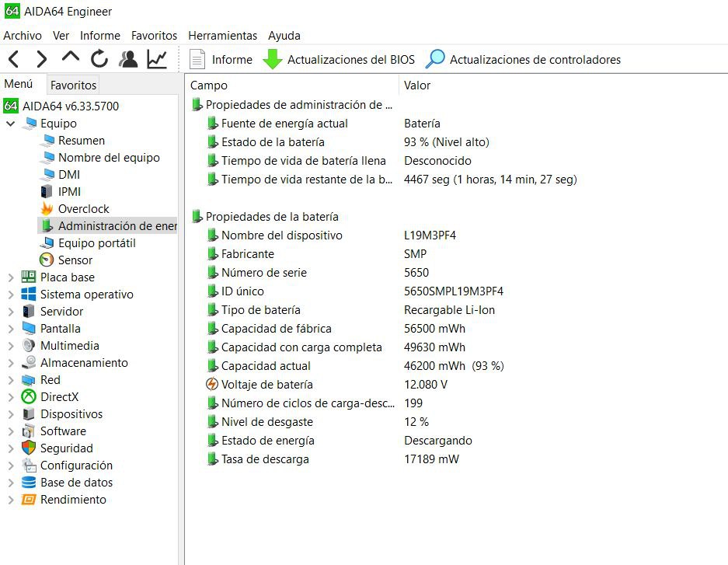Expand the Red node

[11, 380]
